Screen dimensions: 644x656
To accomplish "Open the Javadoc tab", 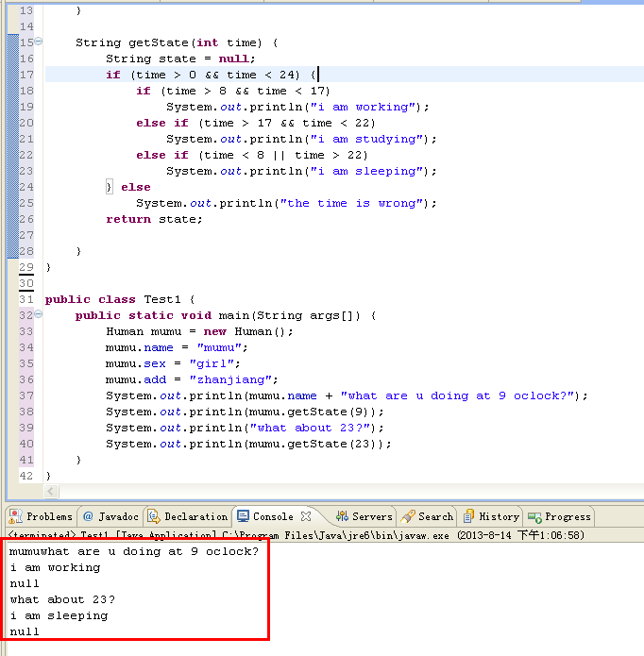I will [x=110, y=516].
